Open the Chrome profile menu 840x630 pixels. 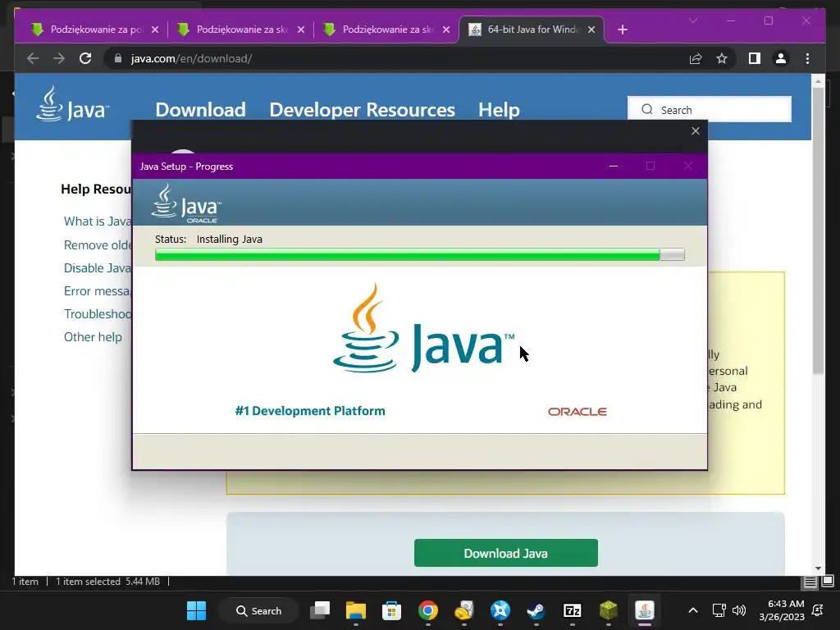coord(781,58)
